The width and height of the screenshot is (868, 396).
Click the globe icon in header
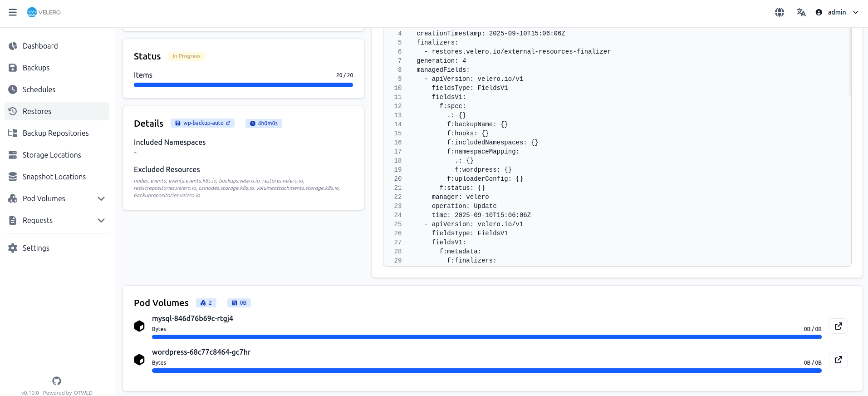(779, 12)
